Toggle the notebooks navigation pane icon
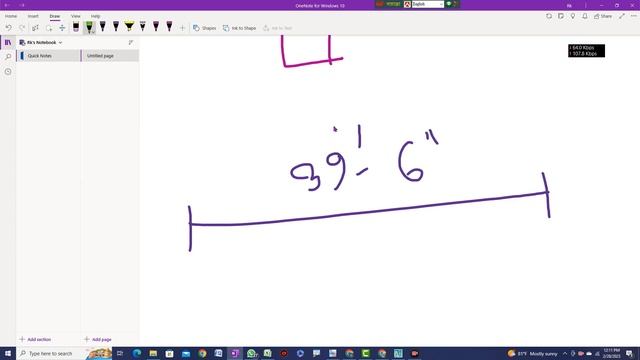Image resolution: width=640 pixels, height=360 pixels. 8,42
